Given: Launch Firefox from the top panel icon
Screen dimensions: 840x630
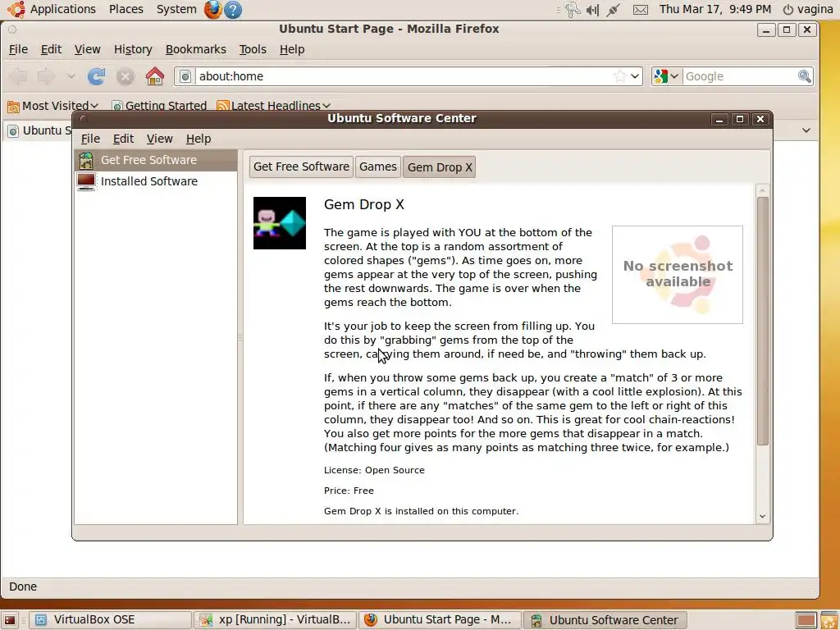Looking at the screenshot, I should (212, 9).
